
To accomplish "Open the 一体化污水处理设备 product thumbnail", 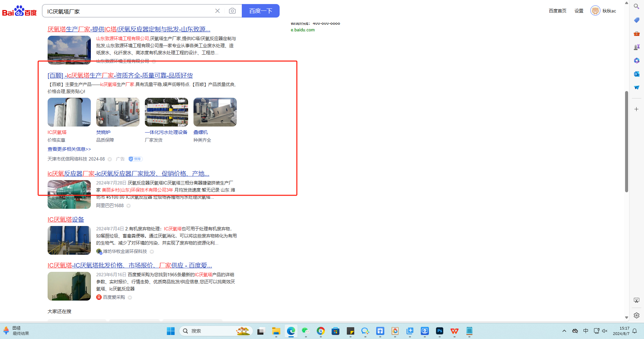I will [166, 112].
